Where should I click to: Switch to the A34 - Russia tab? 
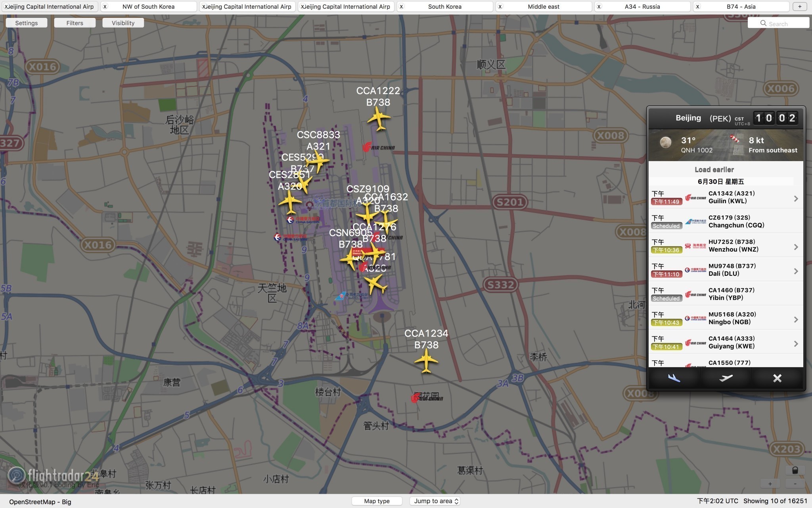pyautogui.click(x=642, y=7)
